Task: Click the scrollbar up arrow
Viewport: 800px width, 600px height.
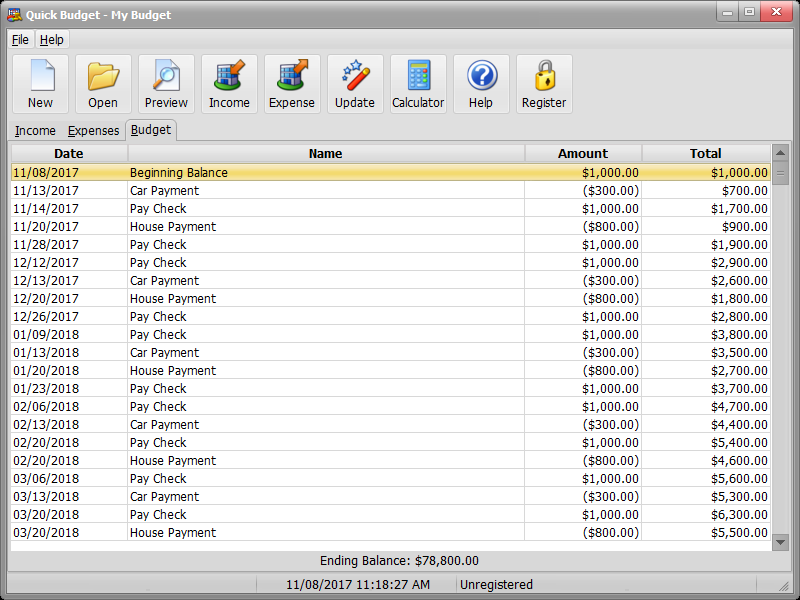Action: [x=780, y=153]
